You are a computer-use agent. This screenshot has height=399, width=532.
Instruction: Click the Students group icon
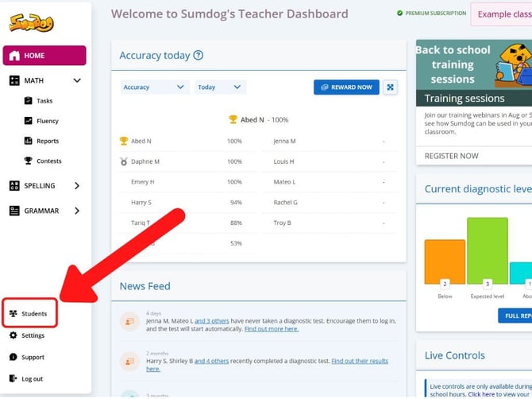point(13,313)
